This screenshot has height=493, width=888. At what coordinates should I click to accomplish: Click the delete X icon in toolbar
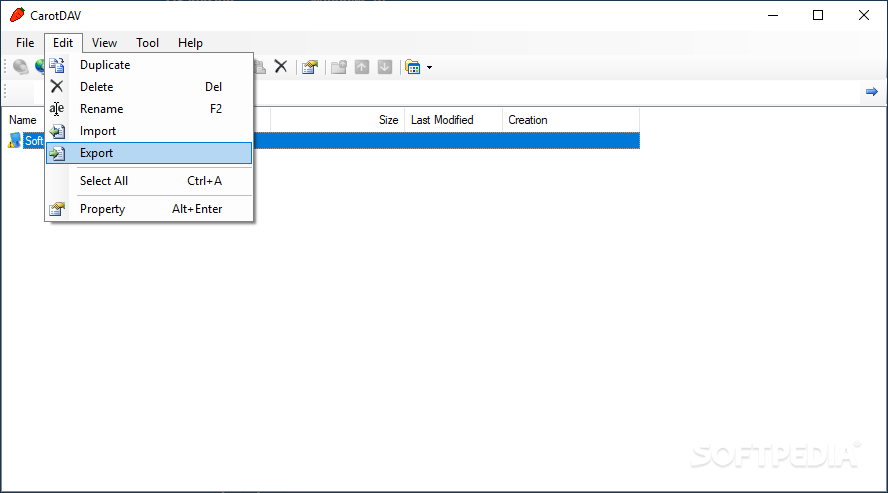coord(281,67)
